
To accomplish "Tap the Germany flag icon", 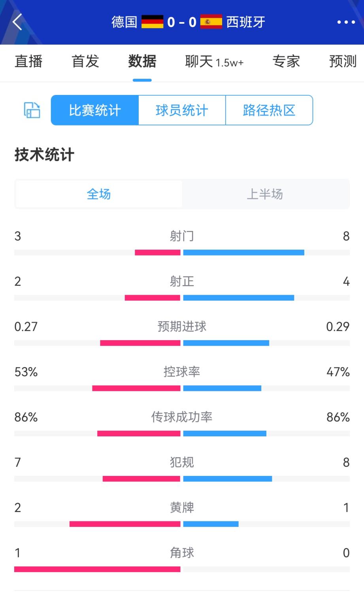I will (x=152, y=22).
